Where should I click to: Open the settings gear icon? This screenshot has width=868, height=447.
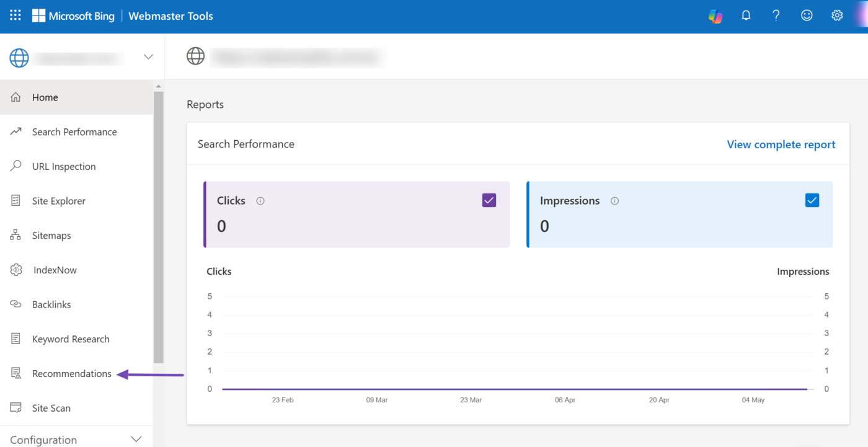(837, 15)
